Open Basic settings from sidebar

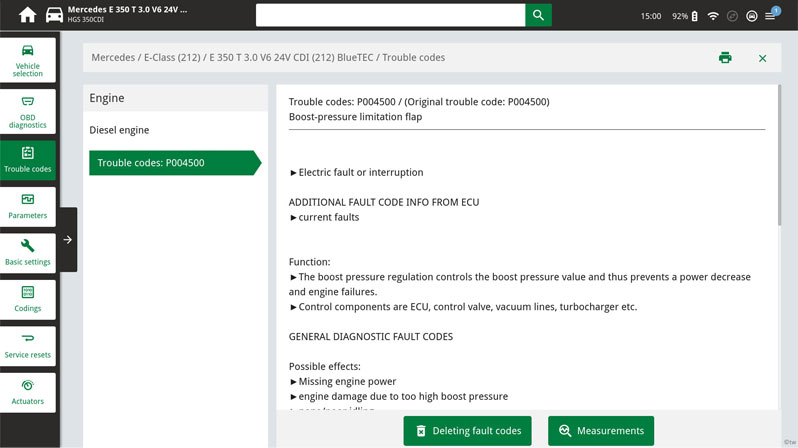tap(28, 252)
